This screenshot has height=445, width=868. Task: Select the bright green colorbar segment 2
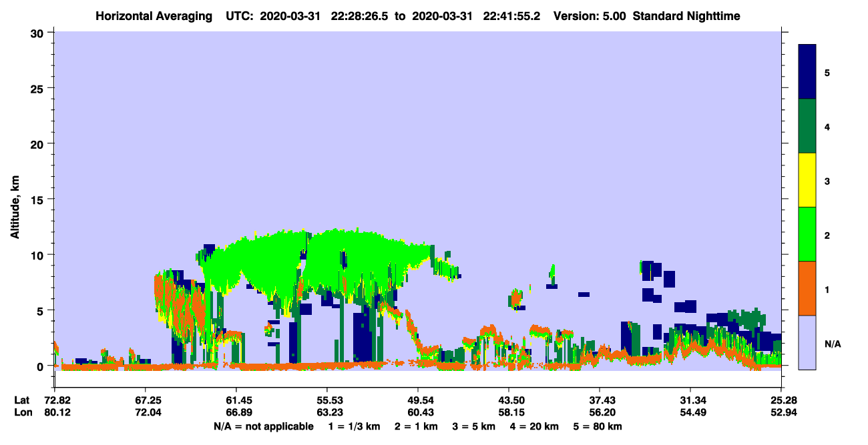pyautogui.click(x=807, y=234)
